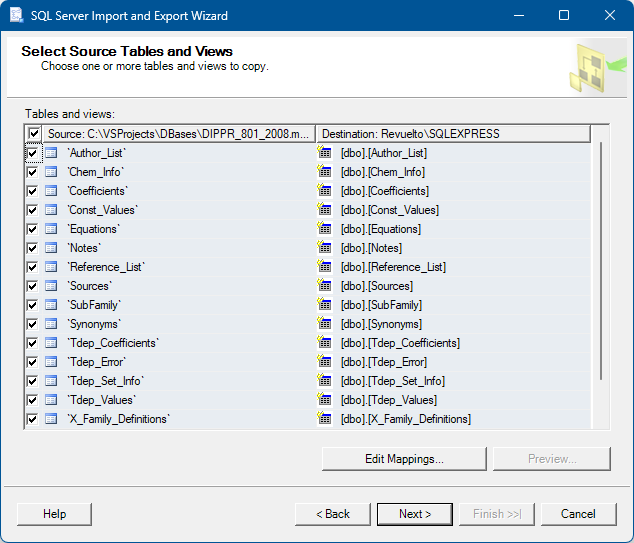Click the destination table icon for [dbo].[Notes]
The height and width of the screenshot is (543, 634).
(324, 247)
